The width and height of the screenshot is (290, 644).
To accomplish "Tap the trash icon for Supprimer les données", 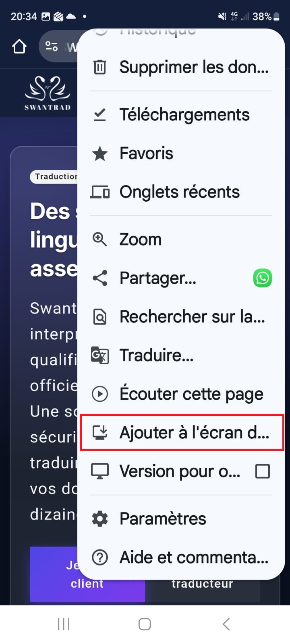I will pos(100,67).
